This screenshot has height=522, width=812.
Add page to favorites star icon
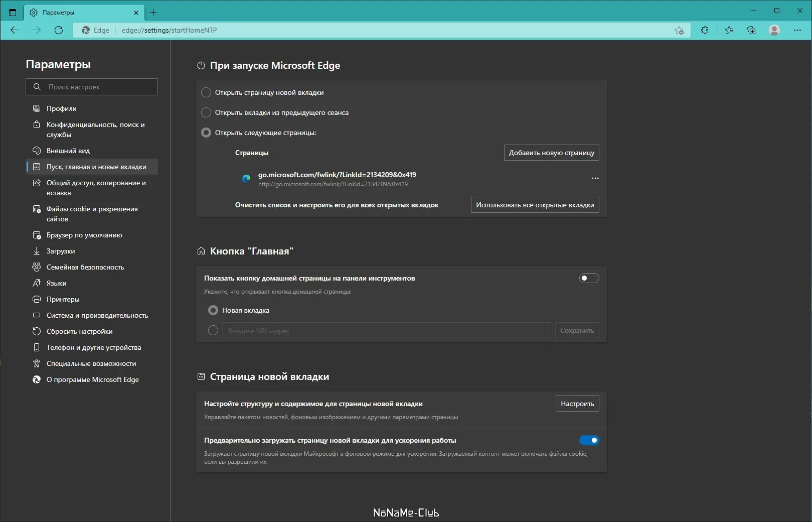tap(679, 30)
